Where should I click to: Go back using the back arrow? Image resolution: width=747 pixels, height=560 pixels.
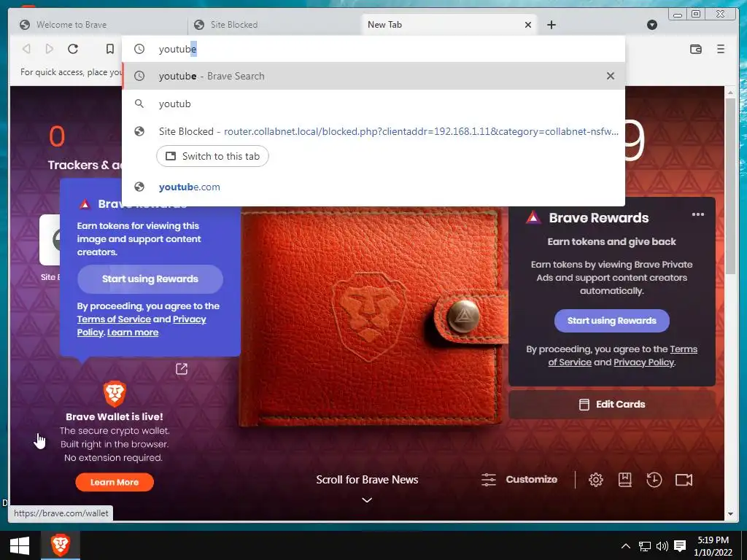pos(27,49)
